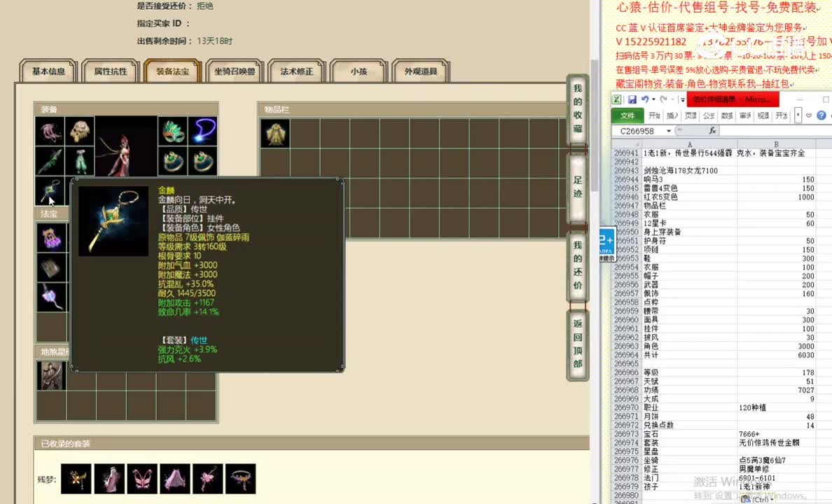Select the glowing blue necklace equipment icon

[x=202, y=131]
